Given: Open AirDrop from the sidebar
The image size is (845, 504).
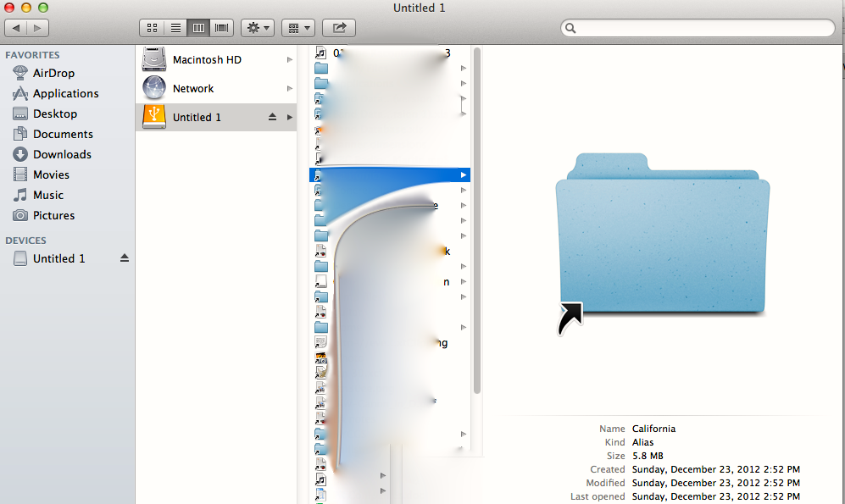Looking at the screenshot, I should [x=53, y=73].
